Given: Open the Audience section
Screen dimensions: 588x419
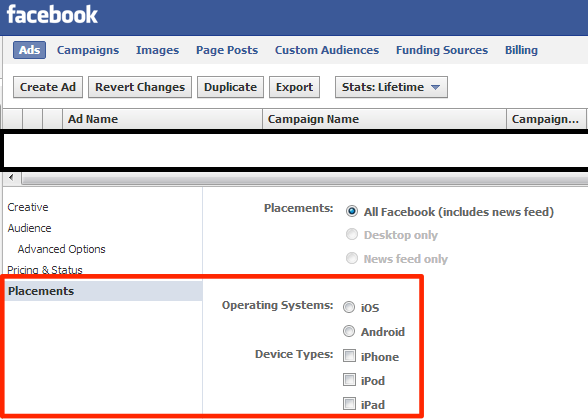Looking at the screenshot, I should [x=29, y=228].
